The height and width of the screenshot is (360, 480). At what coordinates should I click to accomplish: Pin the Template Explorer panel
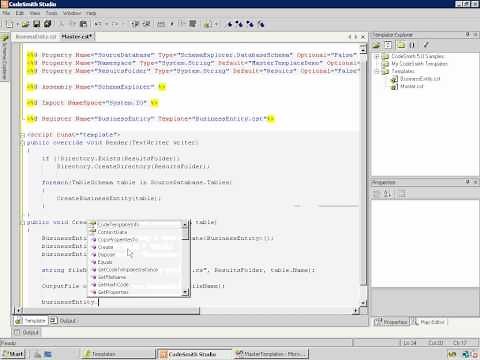point(468,34)
